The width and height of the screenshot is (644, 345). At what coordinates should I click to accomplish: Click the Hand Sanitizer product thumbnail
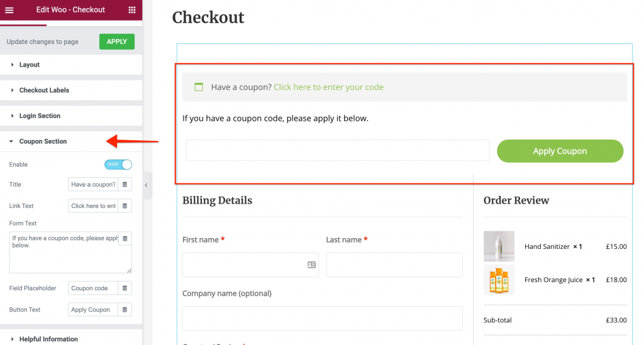click(x=499, y=246)
